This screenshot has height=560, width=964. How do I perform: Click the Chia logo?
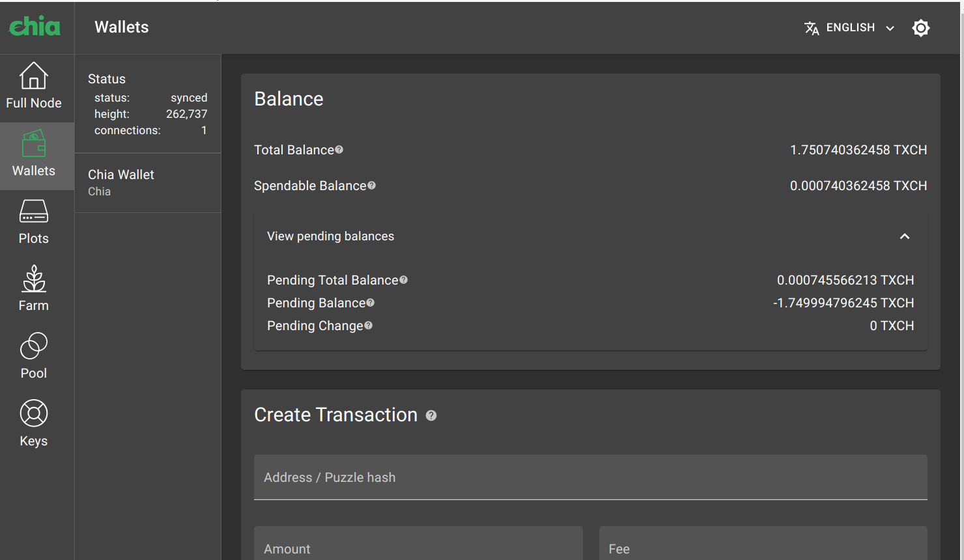click(35, 27)
